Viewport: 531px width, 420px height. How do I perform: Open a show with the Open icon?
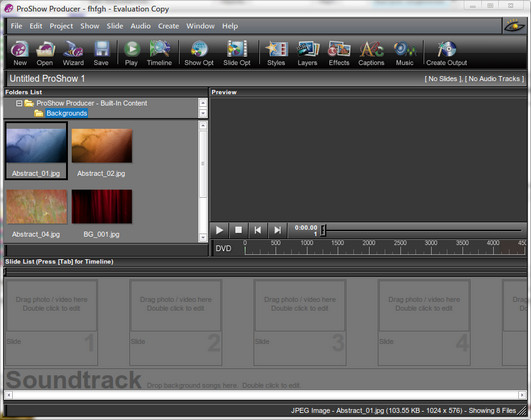pyautogui.click(x=45, y=53)
